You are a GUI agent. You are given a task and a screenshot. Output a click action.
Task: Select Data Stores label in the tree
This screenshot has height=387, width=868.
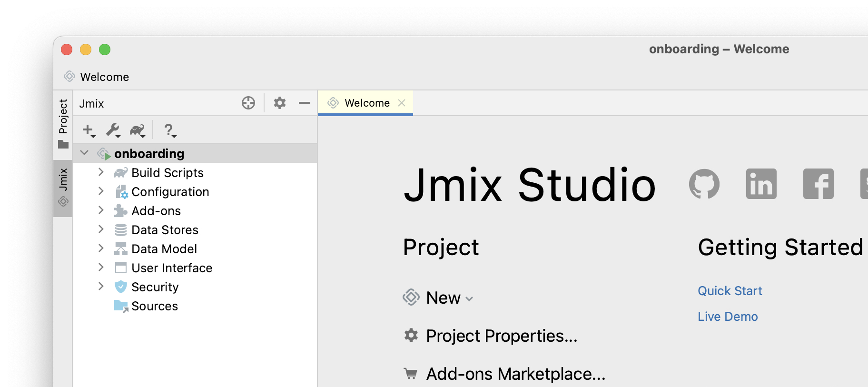tap(165, 230)
